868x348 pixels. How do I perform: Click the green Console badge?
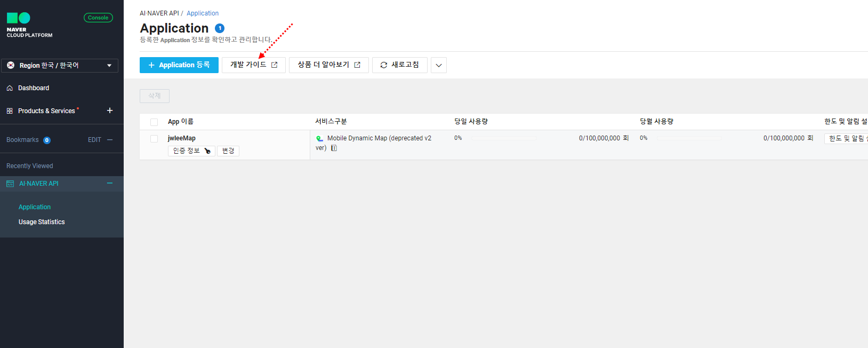tap(98, 18)
